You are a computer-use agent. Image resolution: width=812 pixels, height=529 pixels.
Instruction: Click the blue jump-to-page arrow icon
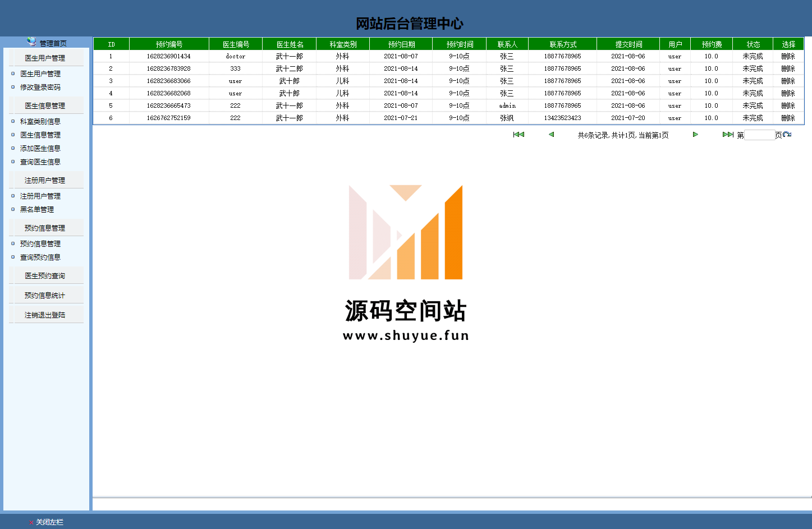(787, 135)
